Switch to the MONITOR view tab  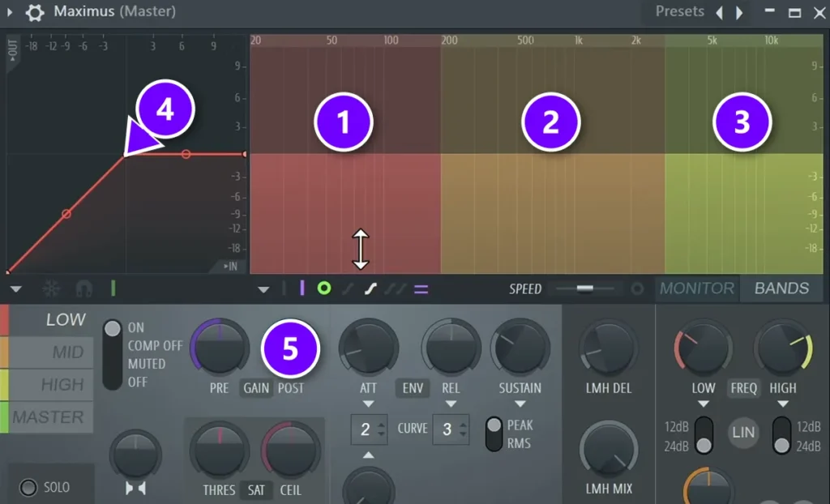pos(697,288)
